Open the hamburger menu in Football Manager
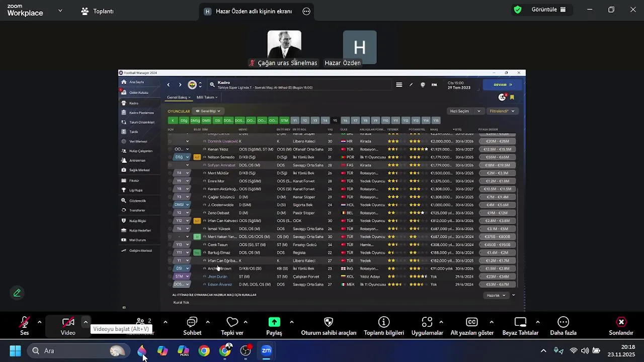Image resolution: width=644 pixels, height=362 pixels. pyautogui.click(x=399, y=85)
